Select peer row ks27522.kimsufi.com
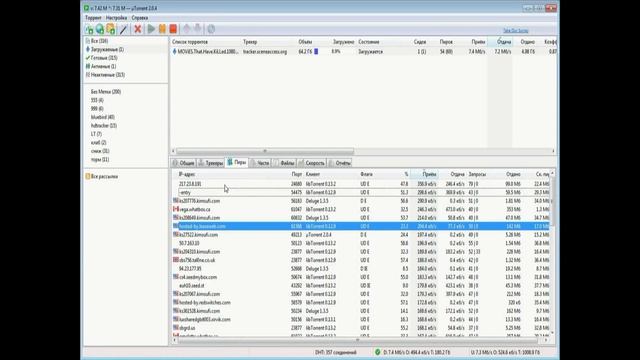Viewport: 640px width, 360px height. coord(361,235)
